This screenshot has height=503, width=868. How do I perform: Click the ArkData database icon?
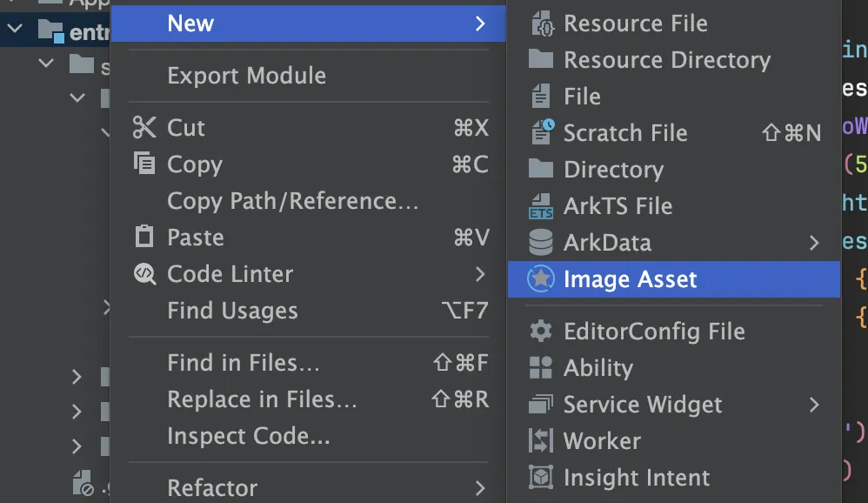coord(542,242)
